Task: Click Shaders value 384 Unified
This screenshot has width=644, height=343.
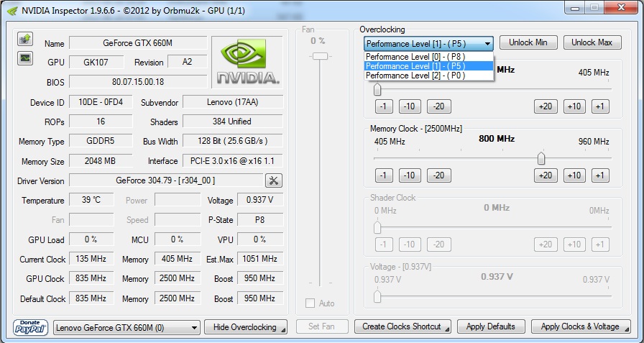Action: 232,122
